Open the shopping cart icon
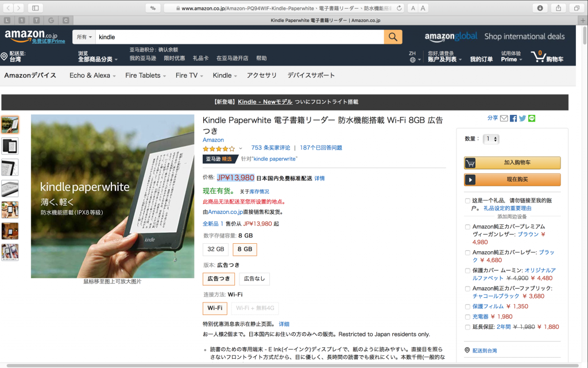588x368 pixels. click(x=538, y=56)
